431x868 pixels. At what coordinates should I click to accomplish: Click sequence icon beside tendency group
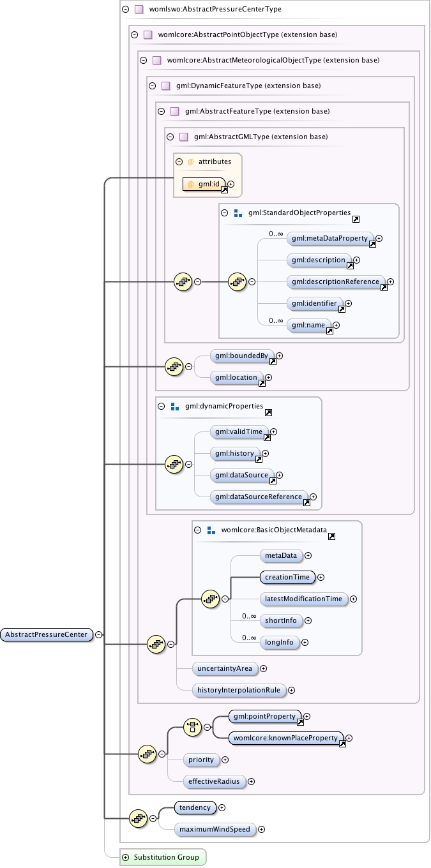click(139, 819)
